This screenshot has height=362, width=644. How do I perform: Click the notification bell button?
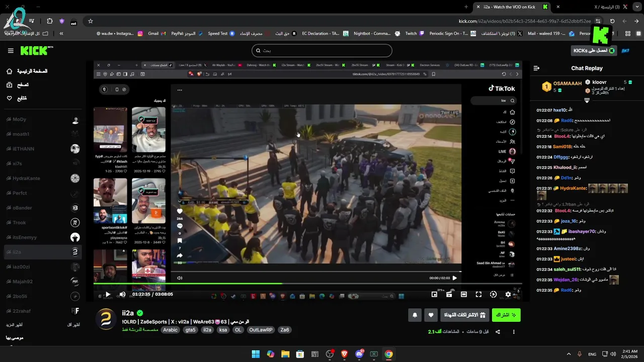tap(415, 315)
